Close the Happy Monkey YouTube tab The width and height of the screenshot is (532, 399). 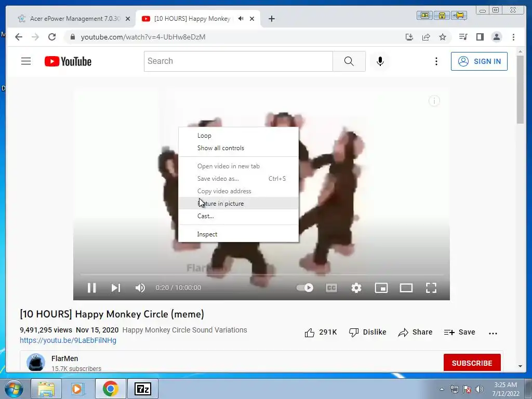(252, 19)
